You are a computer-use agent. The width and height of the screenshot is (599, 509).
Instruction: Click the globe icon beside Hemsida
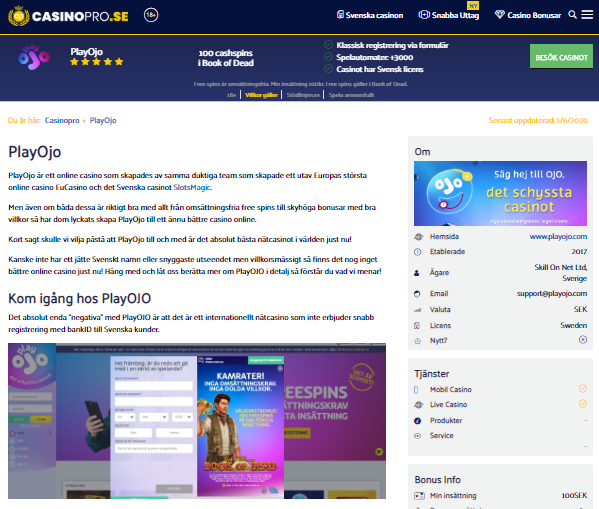point(418,237)
